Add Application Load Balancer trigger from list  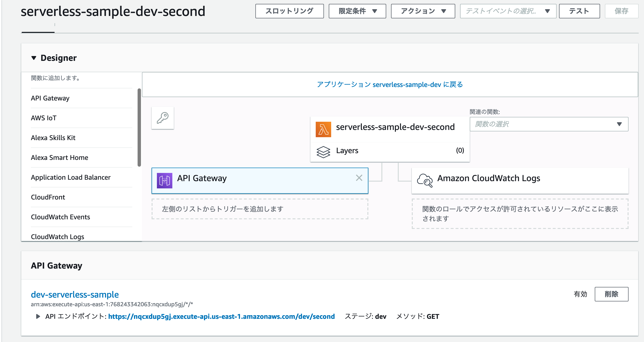point(82,177)
